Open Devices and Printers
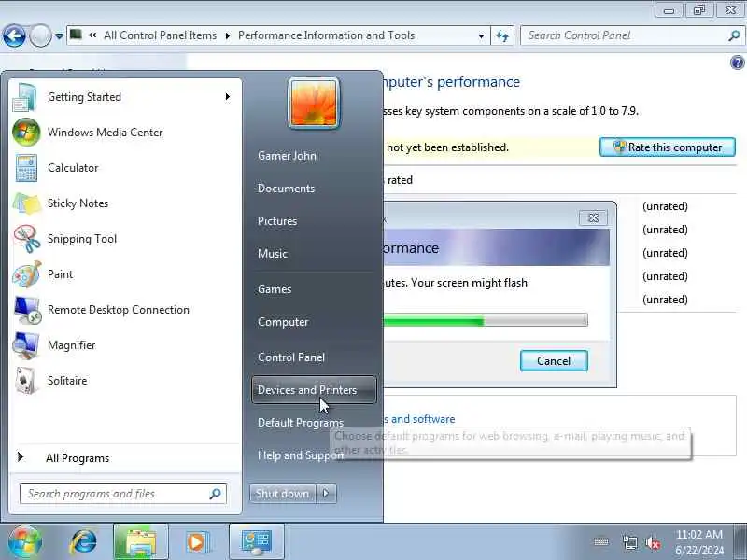This screenshot has width=747, height=560. [314, 390]
